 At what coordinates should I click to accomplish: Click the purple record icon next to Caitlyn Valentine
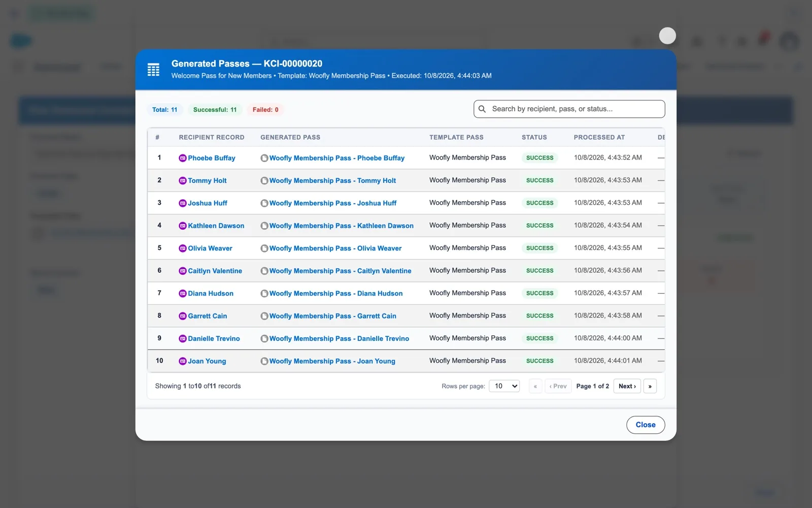pos(183,271)
